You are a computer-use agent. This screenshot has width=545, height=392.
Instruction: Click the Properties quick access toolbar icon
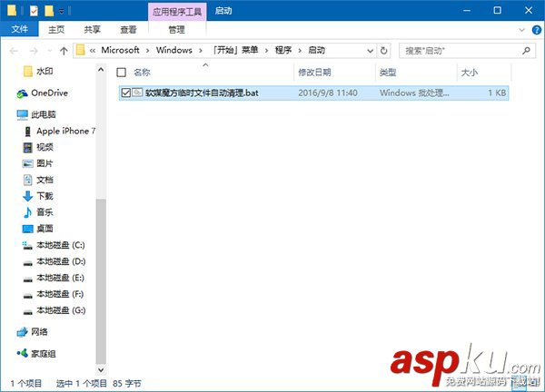pos(34,11)
